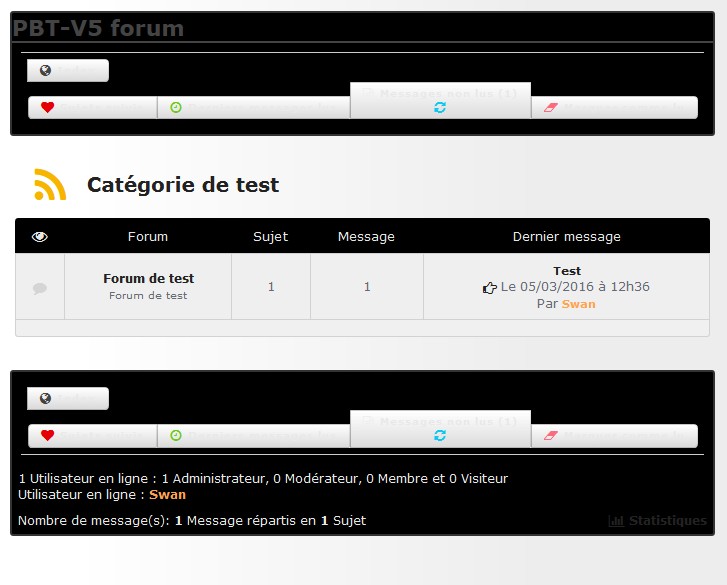This screenshot has height=585, width=727.
Task: Click the red heart button in the footer toolbar
Action: click(x=92, y=435)
